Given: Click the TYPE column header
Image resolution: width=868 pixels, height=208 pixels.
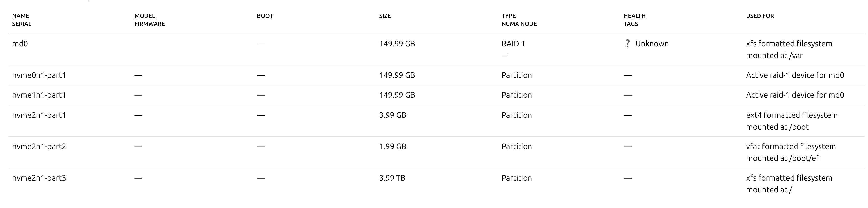Looking at the screenshot, I should point(508,16).
